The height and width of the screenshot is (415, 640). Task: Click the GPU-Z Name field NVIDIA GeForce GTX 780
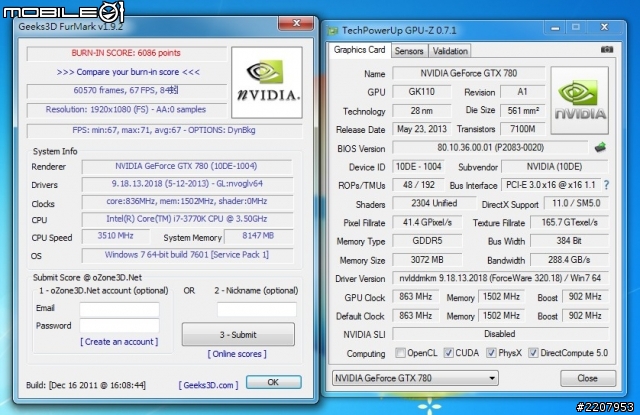click(469, 73)
